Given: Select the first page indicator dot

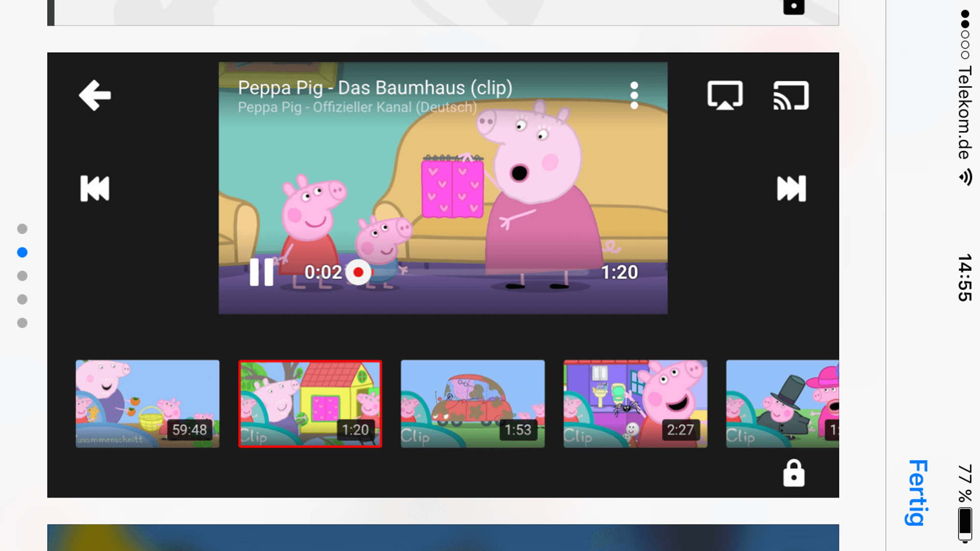Looking at the screenshot, I should click(x=22, y=229).
